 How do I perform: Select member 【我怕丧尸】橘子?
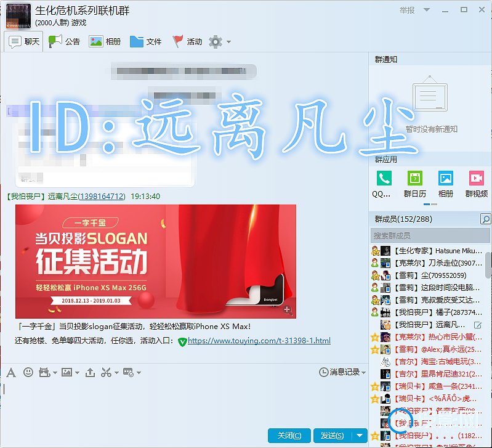click(427, 312)
